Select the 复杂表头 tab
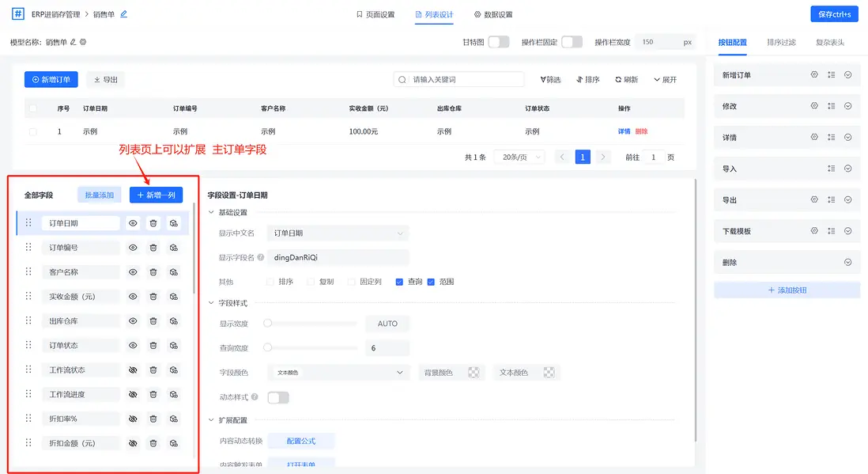The image size is (868, 474). [x=830, y=42]
